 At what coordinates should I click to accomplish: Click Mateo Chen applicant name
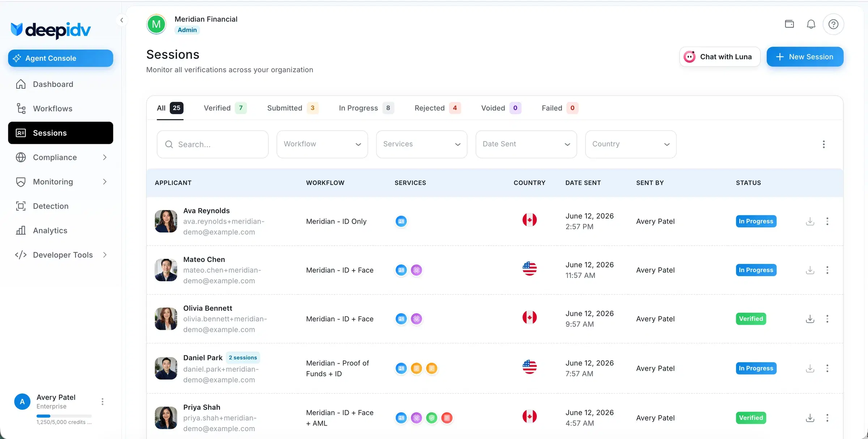click(204, 259)
